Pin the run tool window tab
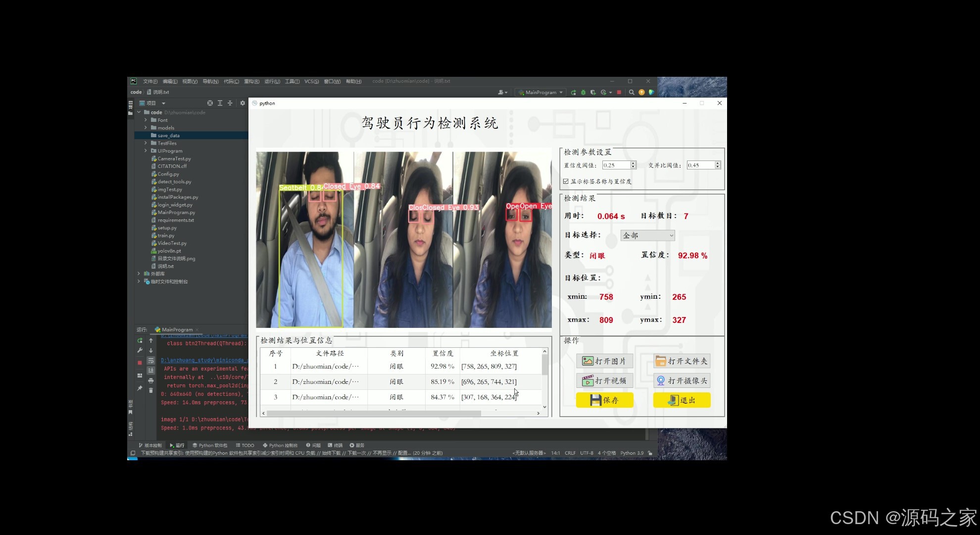Screen dimensions: 980x535 [x=140, y=388]
